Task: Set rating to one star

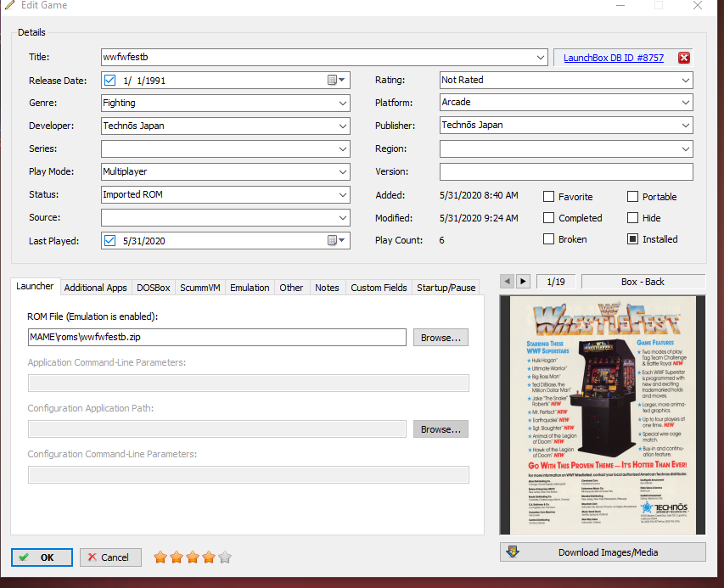Action: (x=160, y=557)
